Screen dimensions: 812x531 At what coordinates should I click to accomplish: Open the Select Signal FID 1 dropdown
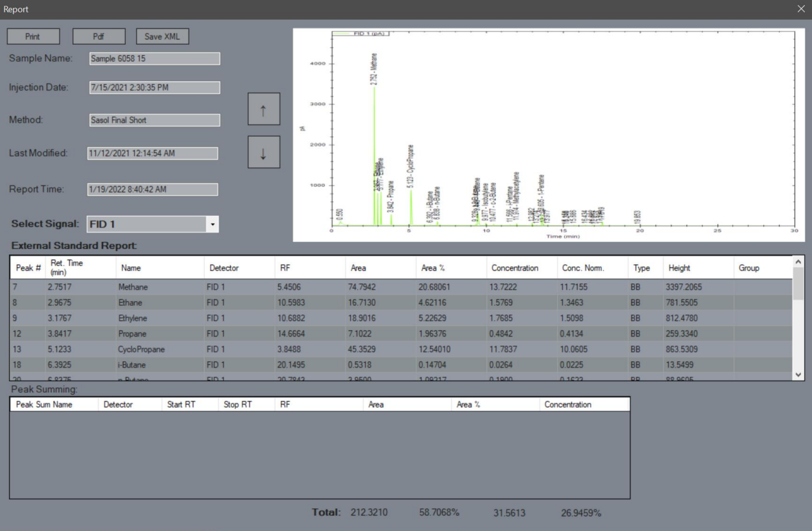[x=154, y=224]
